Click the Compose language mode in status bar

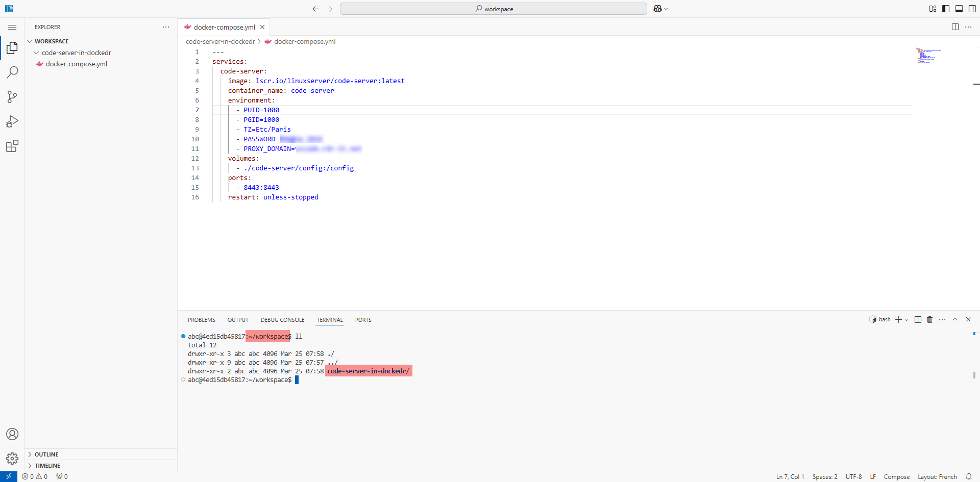click(896, 477)
